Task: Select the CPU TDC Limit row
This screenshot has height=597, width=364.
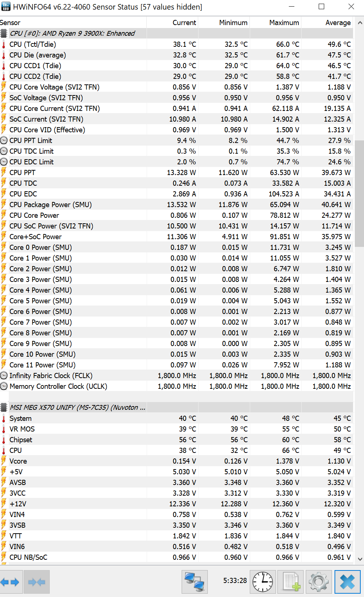Action: point(176,151)
